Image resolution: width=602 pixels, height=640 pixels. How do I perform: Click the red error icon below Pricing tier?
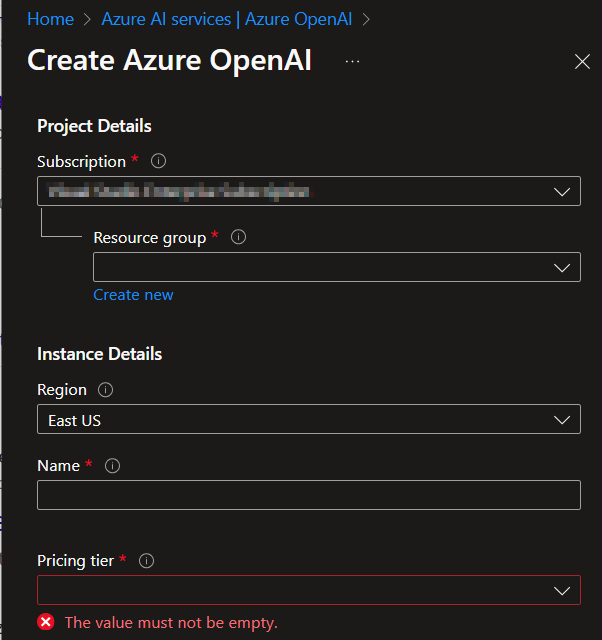point(46,622)
